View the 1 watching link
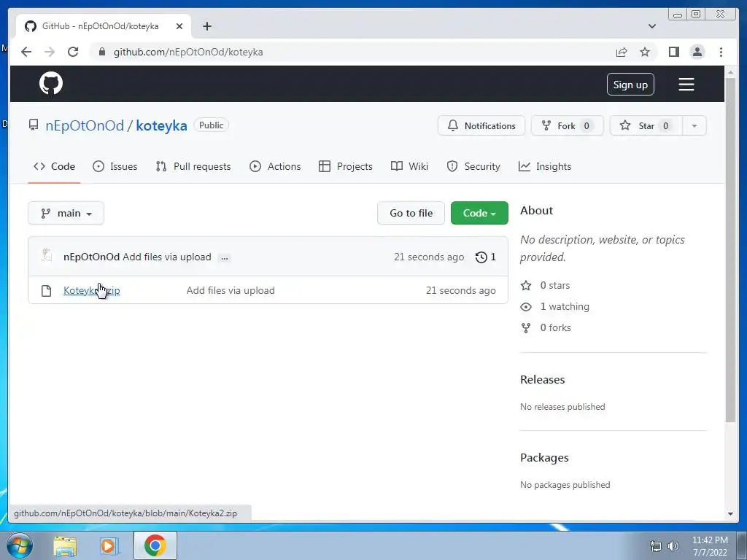 (x=555, y=307)
